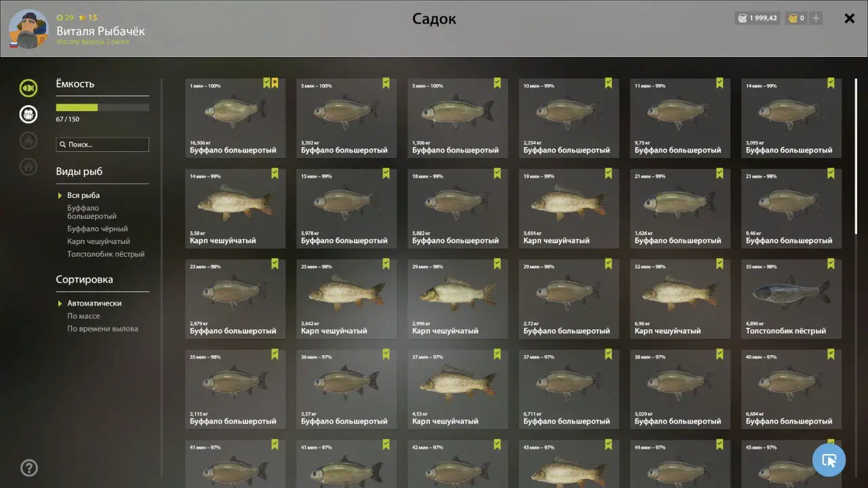Screen dimensions: 868x488
Task: Open the player avatar portrait
Action: click(28, 29)
